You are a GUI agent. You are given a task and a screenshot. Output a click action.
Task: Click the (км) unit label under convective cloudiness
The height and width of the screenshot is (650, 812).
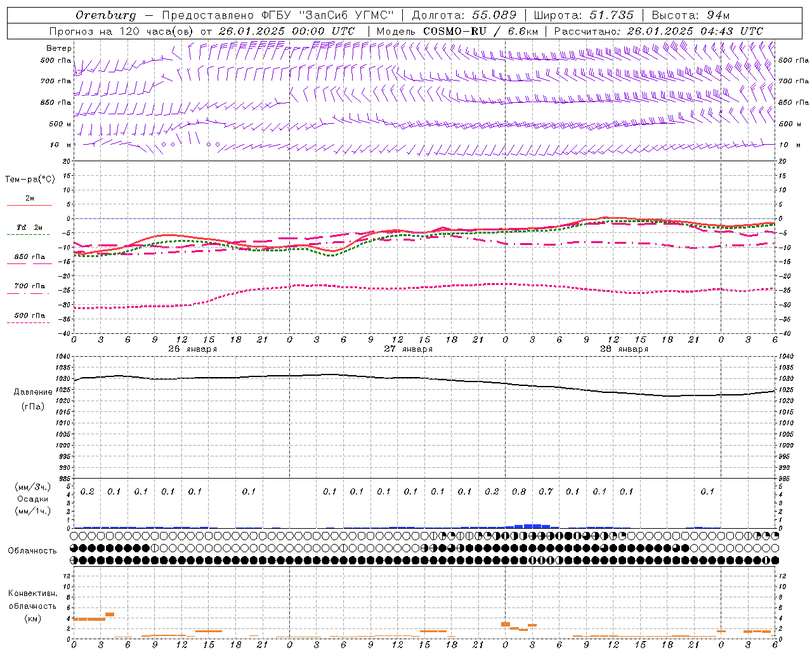pyautogui.click(x=33, y=618)
